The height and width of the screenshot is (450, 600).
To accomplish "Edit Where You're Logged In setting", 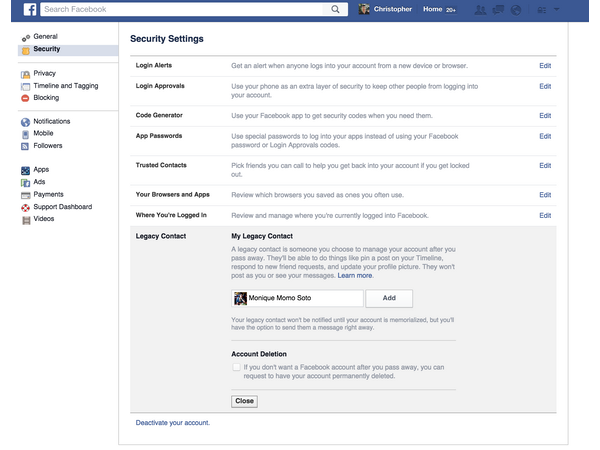I will [545, 216].
